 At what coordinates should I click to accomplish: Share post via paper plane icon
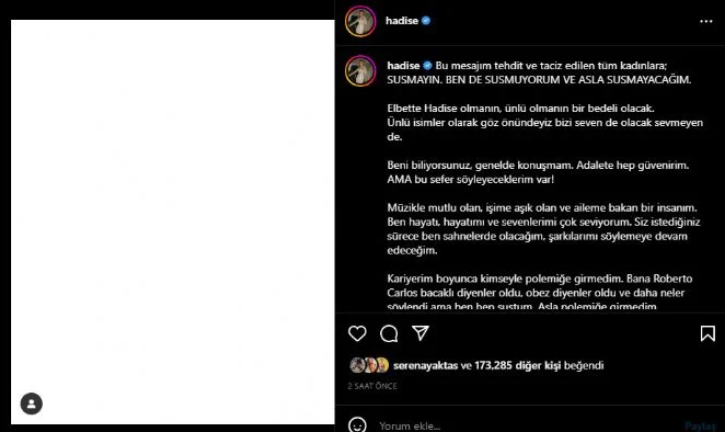420,333
